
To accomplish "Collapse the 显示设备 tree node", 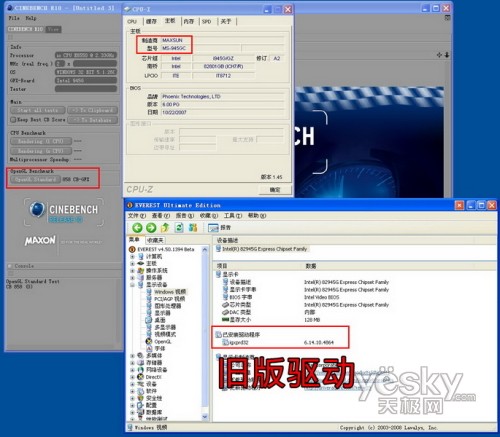I will (x=132, y=285).
